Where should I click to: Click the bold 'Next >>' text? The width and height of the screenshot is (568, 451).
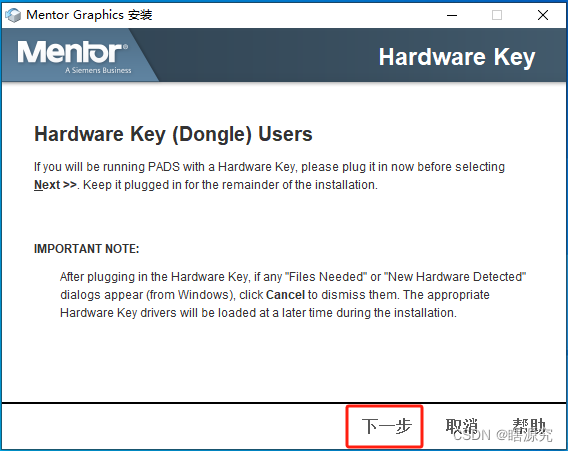[x=55, y=185]
